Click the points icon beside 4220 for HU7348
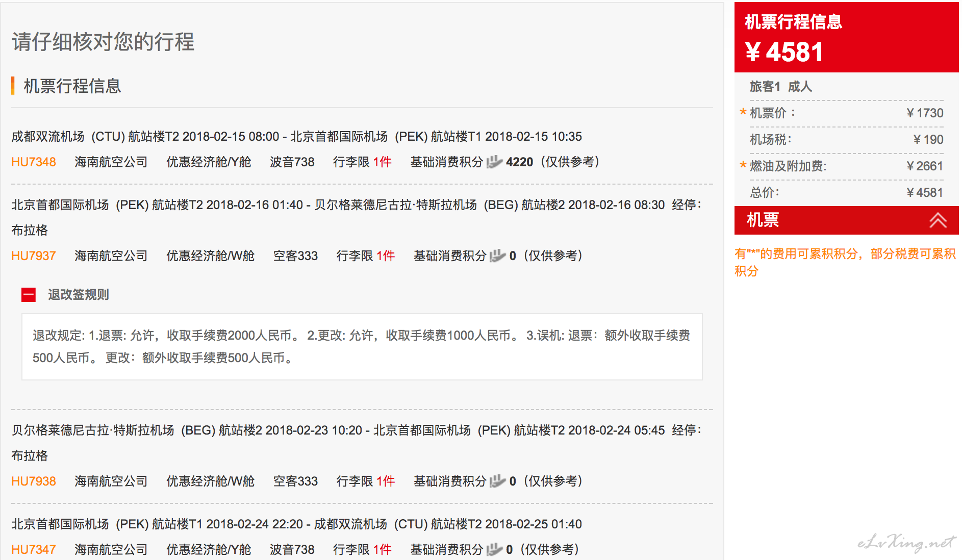This screenshot has height=560, width=962. pyautogui.click(x=494, y=162)
